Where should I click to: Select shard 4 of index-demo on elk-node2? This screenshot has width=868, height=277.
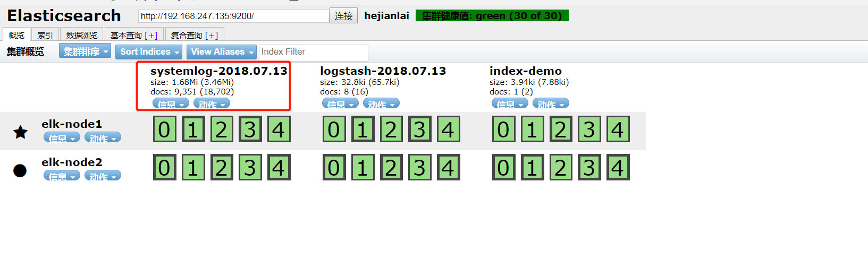[x=617, y=168]
